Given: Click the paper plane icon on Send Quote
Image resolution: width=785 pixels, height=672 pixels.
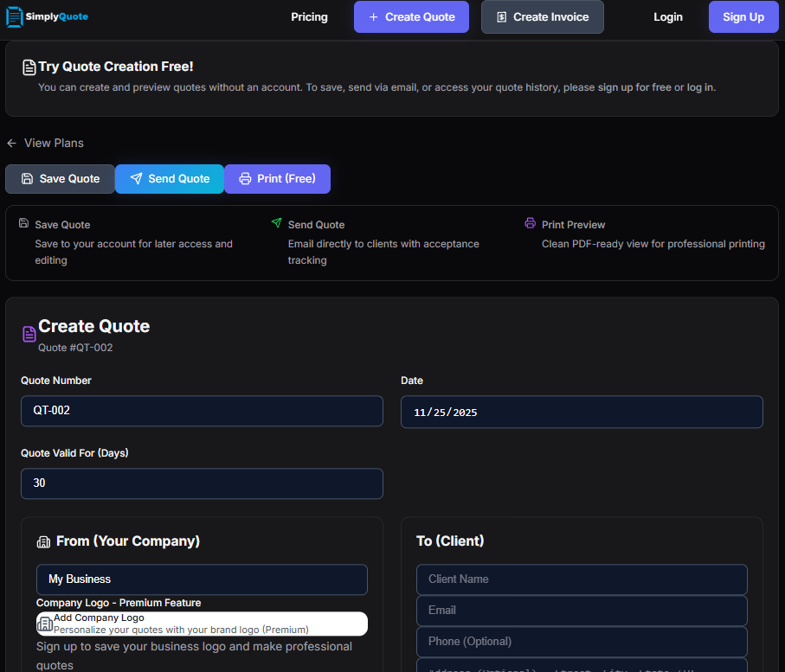Looking at the screenshot, I should pos(138,179).
